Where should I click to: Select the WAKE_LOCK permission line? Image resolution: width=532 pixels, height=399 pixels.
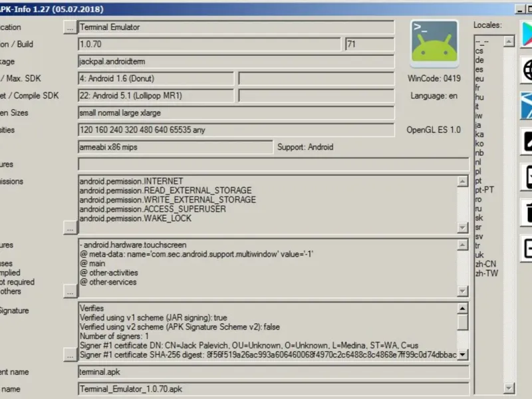click(x=136, y=218)
